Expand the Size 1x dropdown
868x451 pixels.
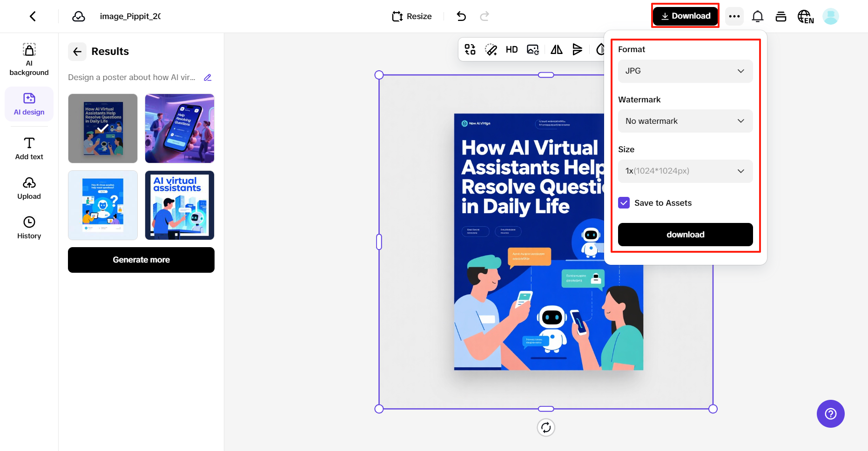(685, 171)
